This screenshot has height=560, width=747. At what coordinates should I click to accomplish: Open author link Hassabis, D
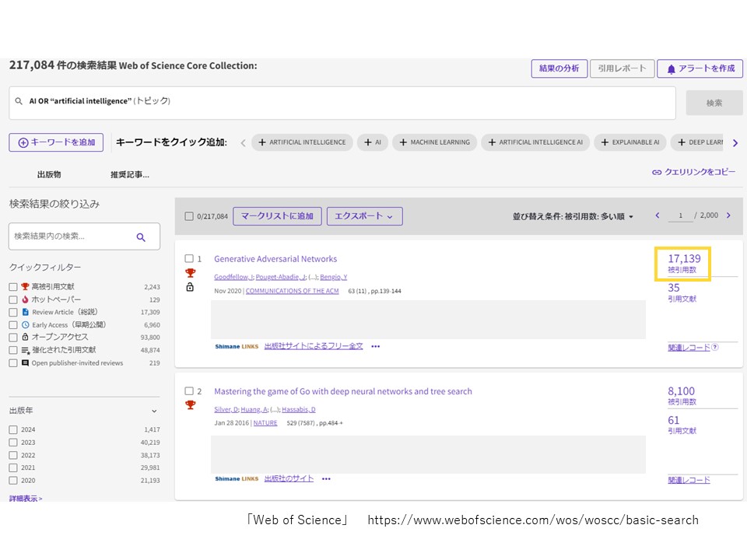point(299,410)
